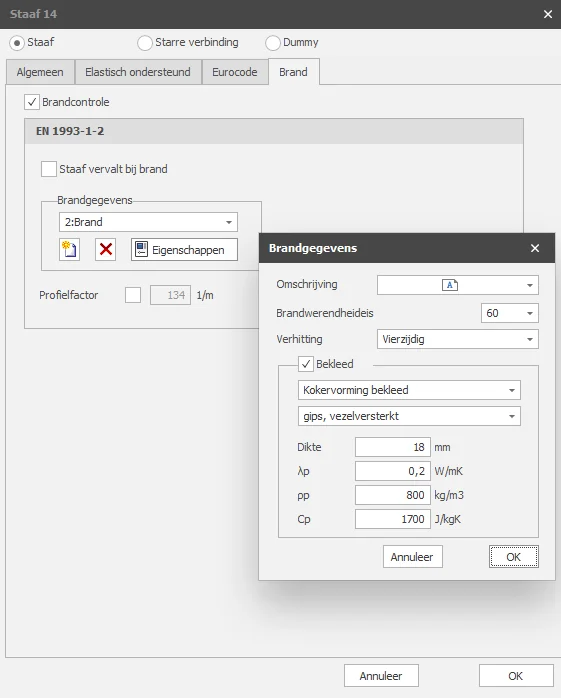The image size is (561, 698).
Task: Close the Staaf 14 window
Action: [x=548, y=14]
